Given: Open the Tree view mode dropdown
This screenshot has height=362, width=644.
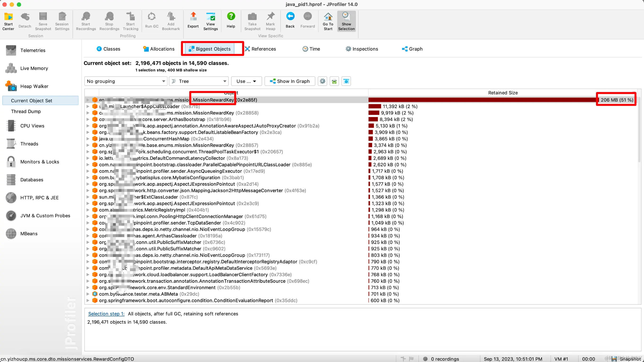Looking at the screenshot, I should [x=199, y=81].
